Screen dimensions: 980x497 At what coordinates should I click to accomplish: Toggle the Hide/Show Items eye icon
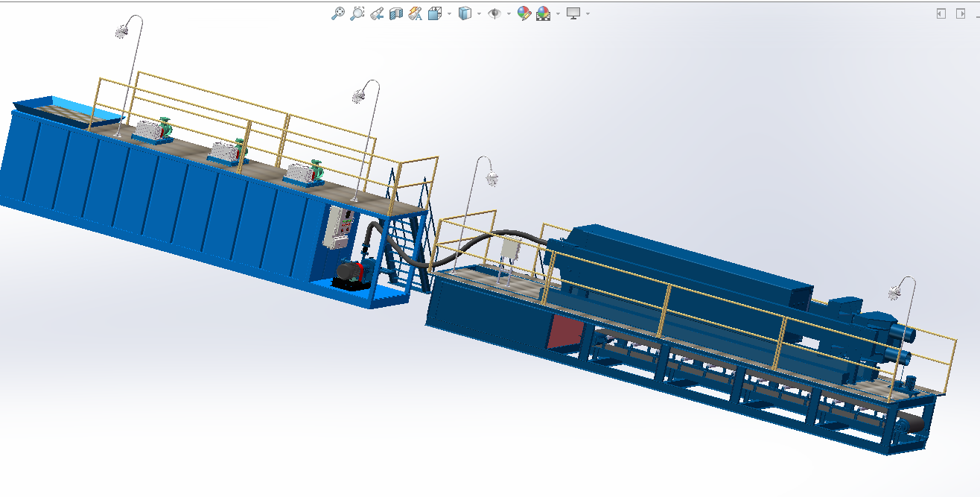494,13
